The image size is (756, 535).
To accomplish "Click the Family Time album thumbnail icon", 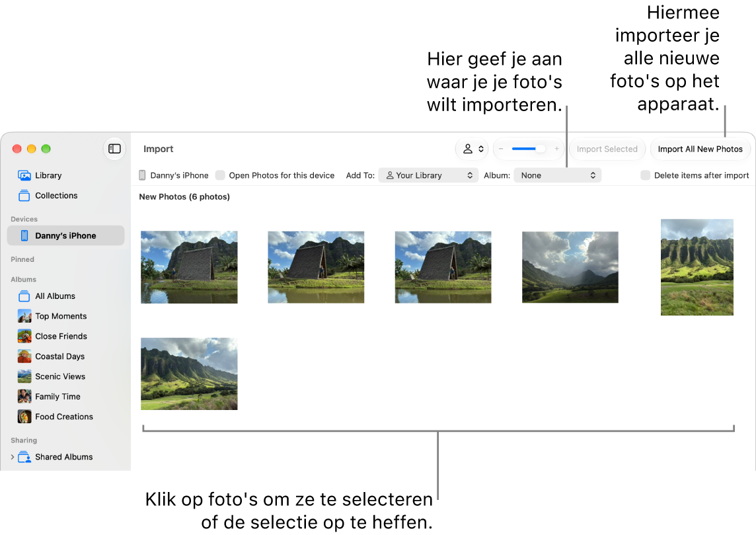I will coord(24,397).
